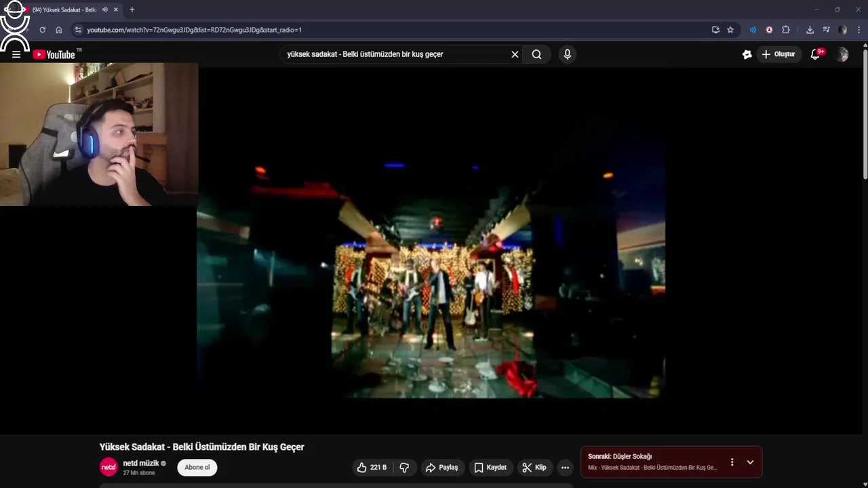Viewport: 868px width, 488px height.
Task: Go to the browser home page icon
Action: click(59, 30)
